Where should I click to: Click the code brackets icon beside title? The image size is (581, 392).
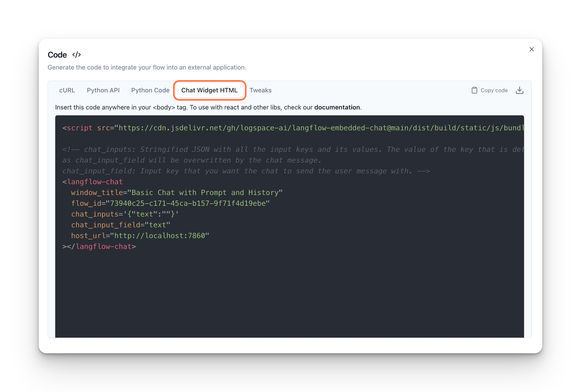point(76,55)
